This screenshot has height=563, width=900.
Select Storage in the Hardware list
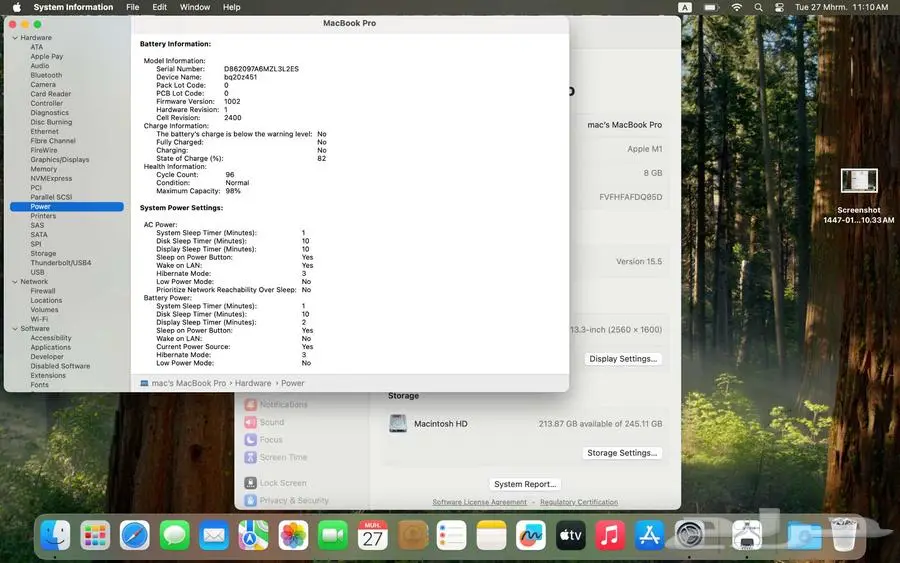(43, 254)
